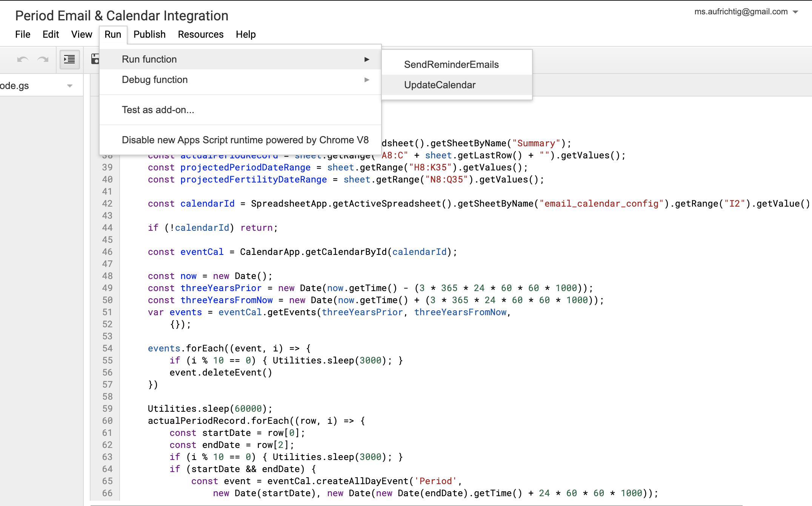
Task: Click the undo arrow icon
Action: (x=23, y=59)
